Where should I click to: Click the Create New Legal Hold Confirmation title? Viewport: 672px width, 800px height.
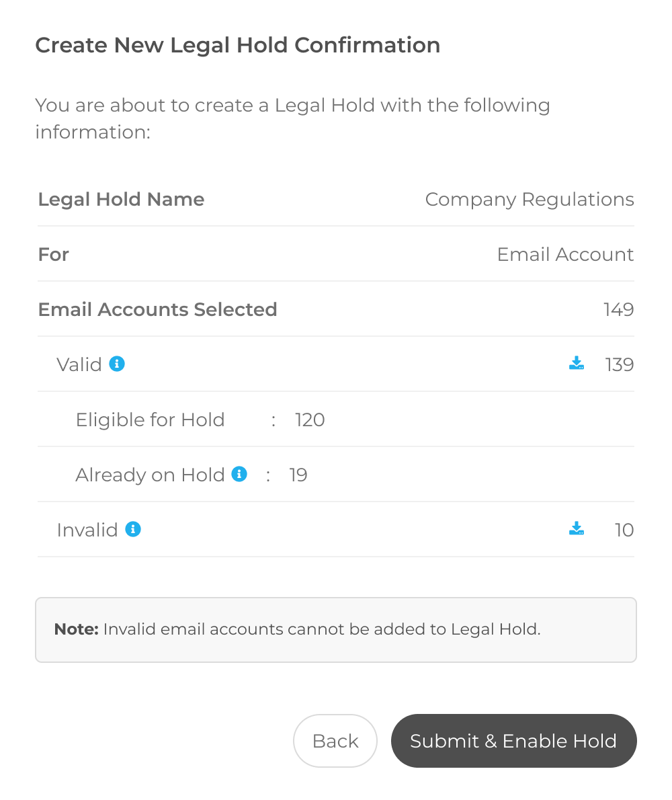click(238, 46)
